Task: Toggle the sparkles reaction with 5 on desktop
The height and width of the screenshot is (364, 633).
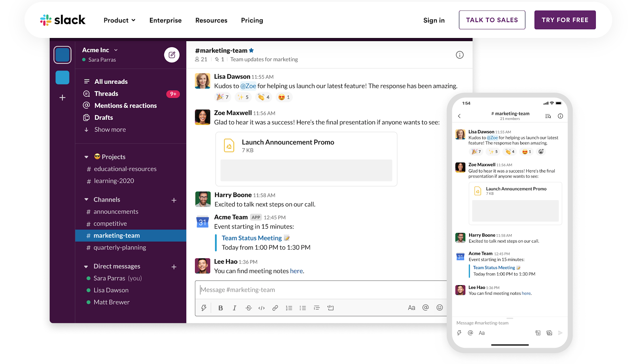Action: tap(243, 97)
